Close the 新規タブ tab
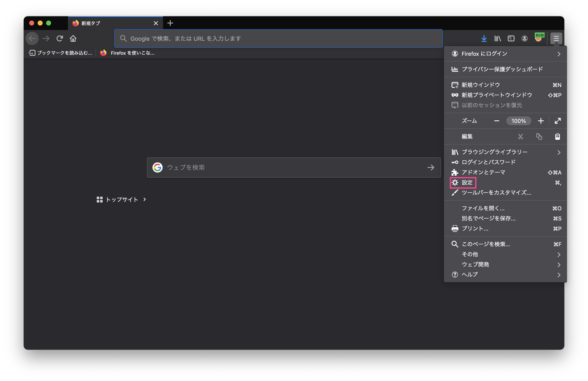 pos(156,23)
